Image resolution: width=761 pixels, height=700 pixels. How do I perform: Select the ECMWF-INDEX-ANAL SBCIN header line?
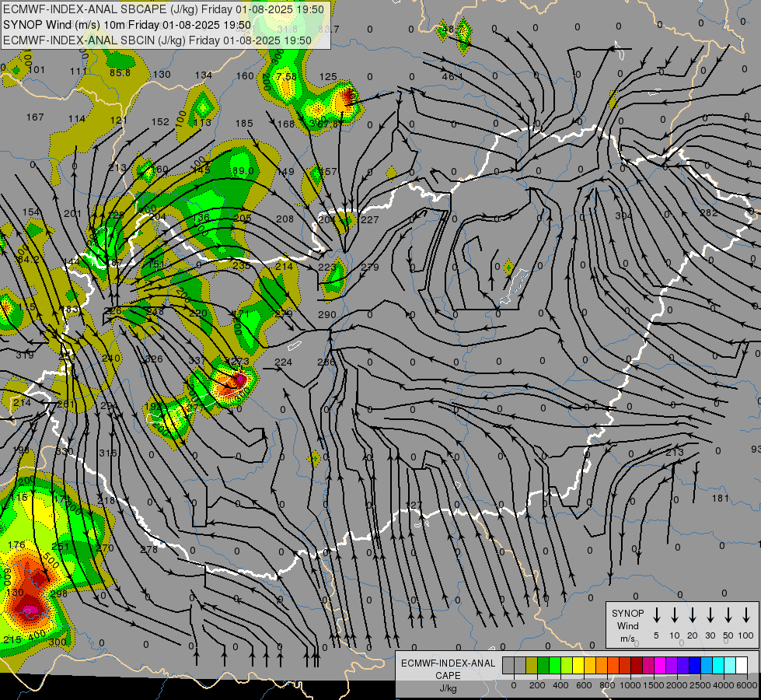pyautogui.click(x=157, y=40)
